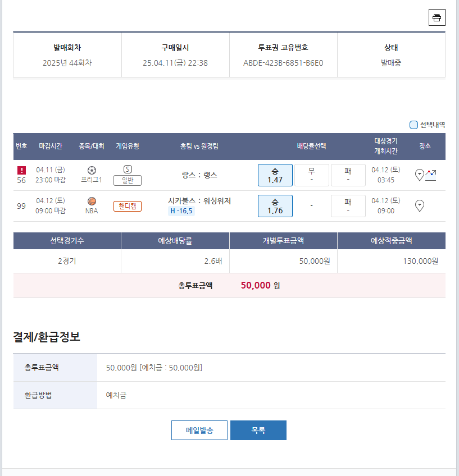Select 승 1.47 for 랑스 : 랭스
459x476 pixels.
click(x=275, y=175)
